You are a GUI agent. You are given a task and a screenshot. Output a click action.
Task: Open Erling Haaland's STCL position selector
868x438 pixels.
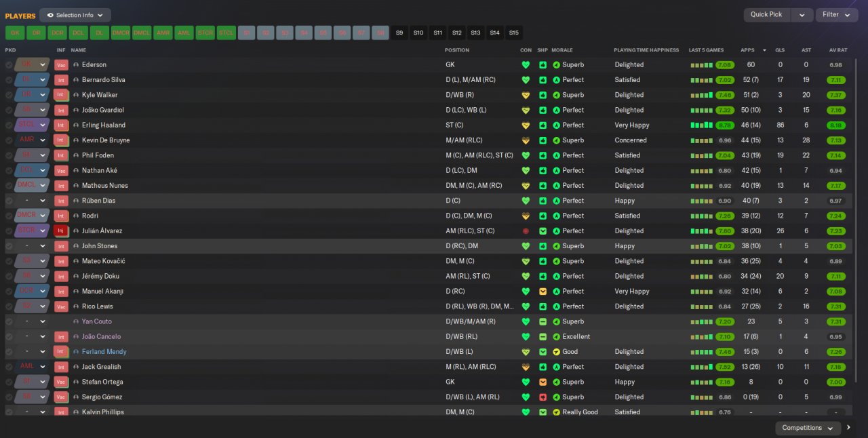(x=32, y=125)
